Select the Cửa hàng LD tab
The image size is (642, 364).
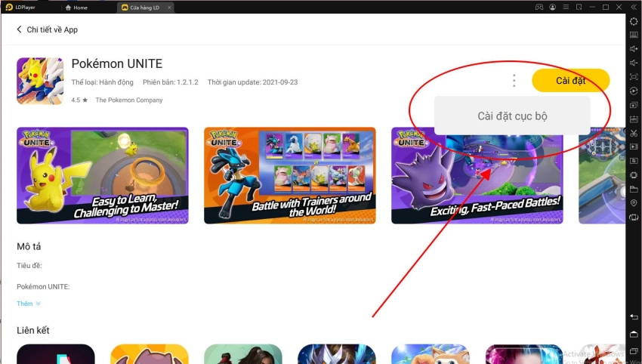point(140,8)
